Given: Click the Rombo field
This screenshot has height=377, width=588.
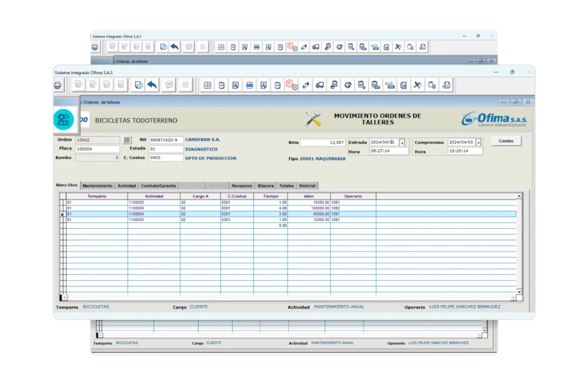Looking at the screenshot, I should click(x=98, y=157).
